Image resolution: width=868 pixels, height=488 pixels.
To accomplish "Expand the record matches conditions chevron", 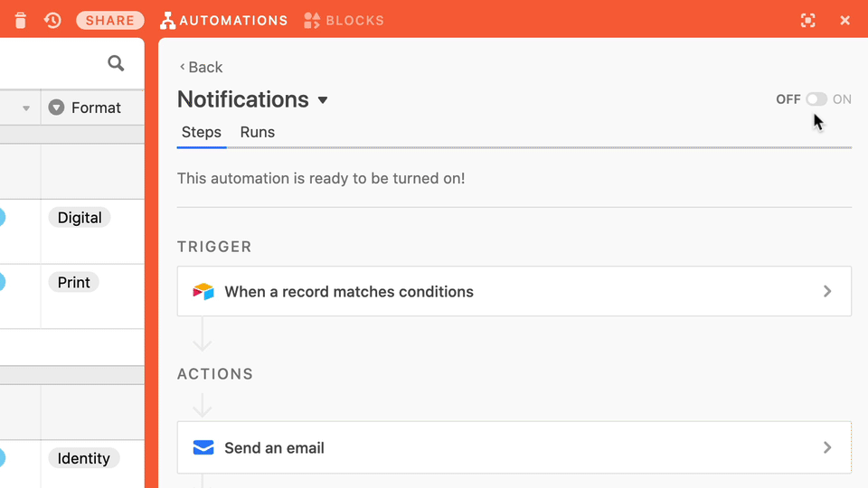I will click(x=827, y=292).
